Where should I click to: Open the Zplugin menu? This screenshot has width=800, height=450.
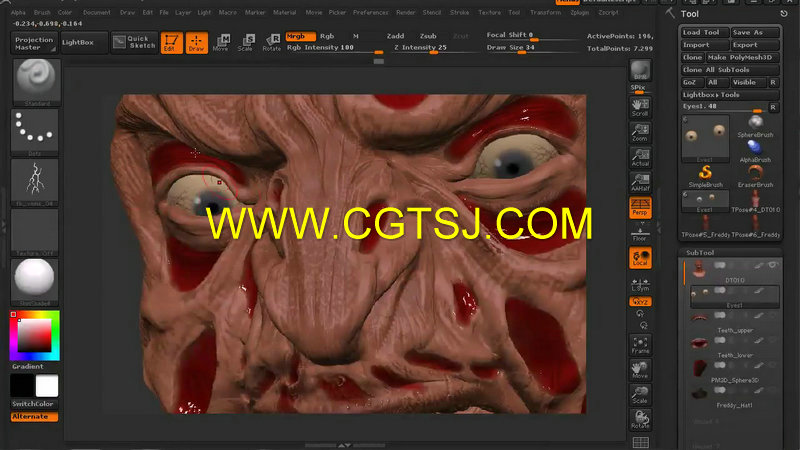click(x=580, y=12)
